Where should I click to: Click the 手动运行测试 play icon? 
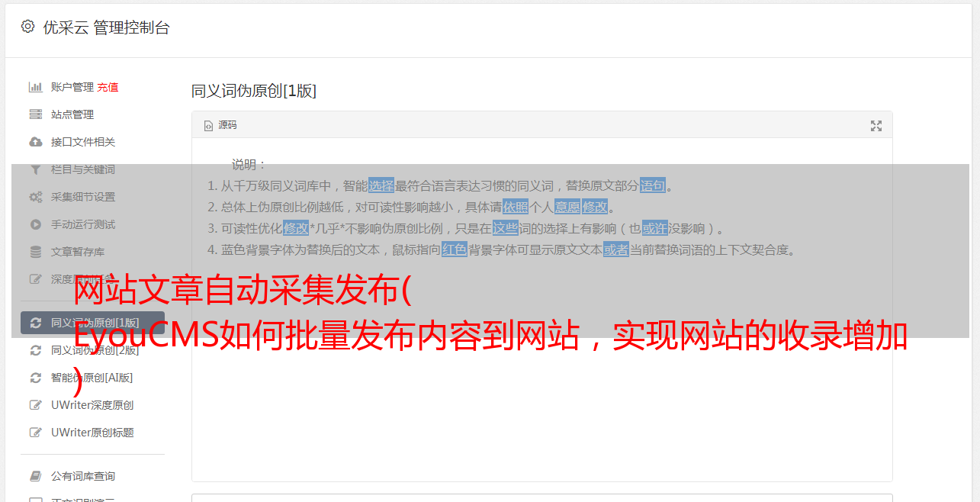click(35, 224)
